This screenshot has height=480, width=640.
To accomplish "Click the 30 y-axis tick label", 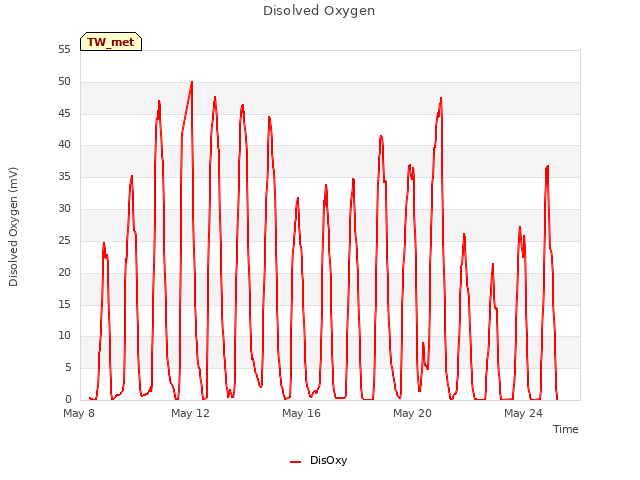I will coord(64,209).
